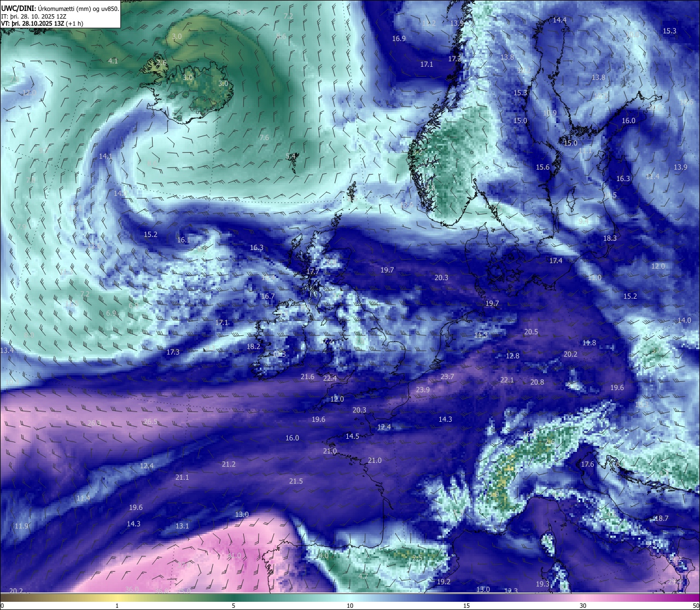Click the 22.1 value label
Screen dimensions: 700x610
coord(507,380)
